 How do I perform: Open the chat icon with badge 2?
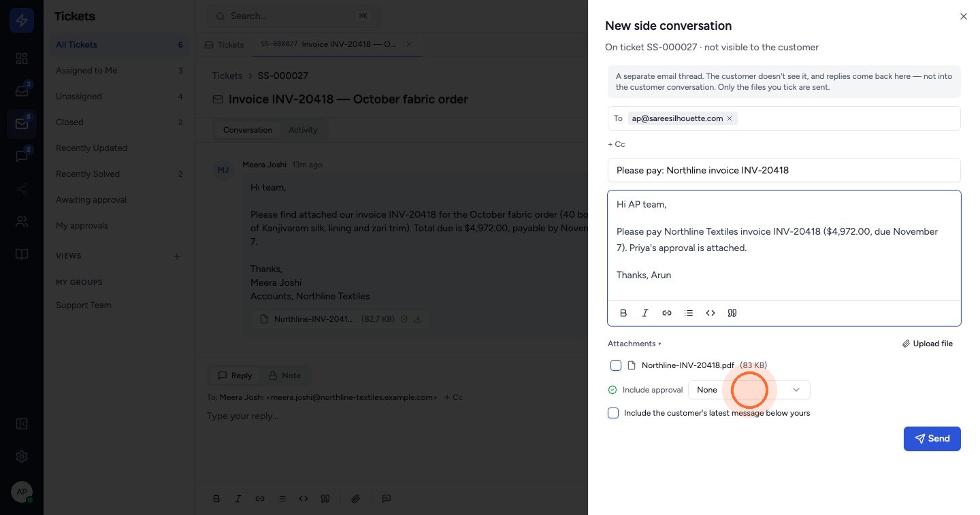(x=22, y=156)
